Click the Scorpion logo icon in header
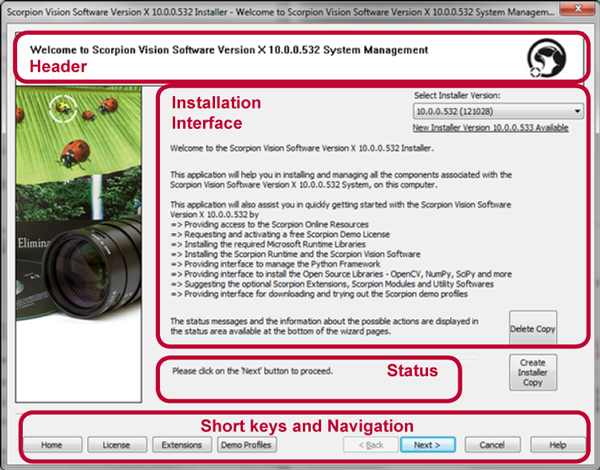Image resolution: width=600 pixels, height=470 pixels. point(546,57)
